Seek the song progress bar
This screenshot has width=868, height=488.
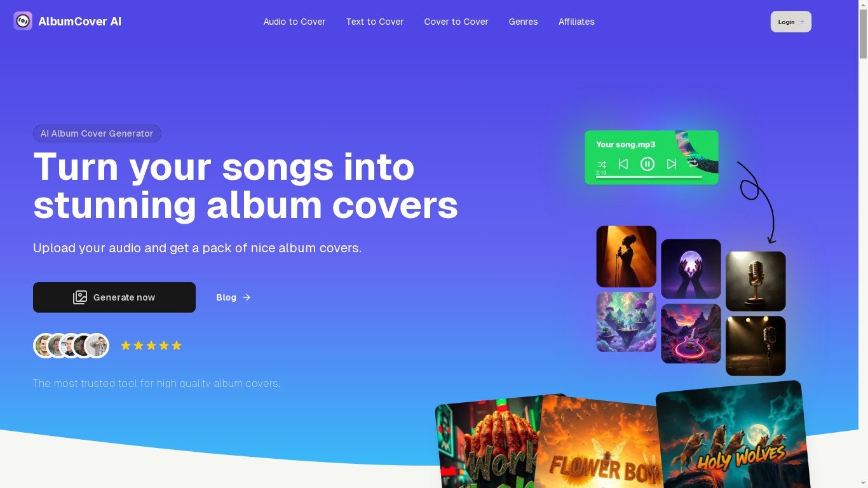(x=649, y=177)
